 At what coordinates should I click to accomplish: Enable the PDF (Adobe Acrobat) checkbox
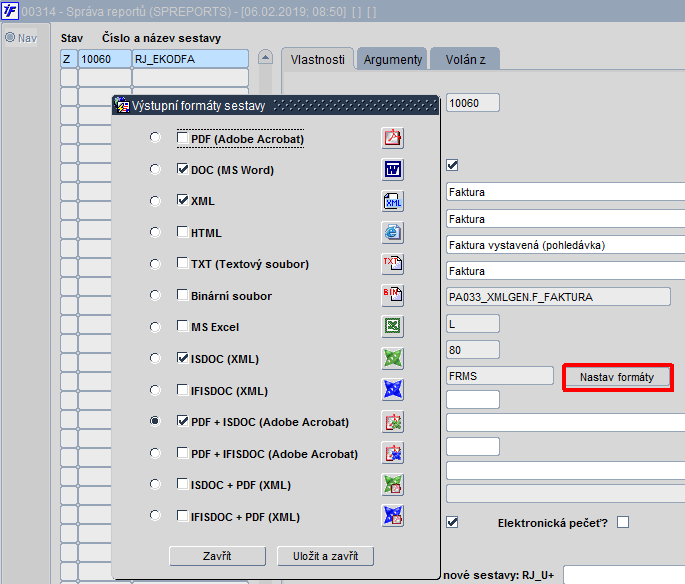click(182, 138)
